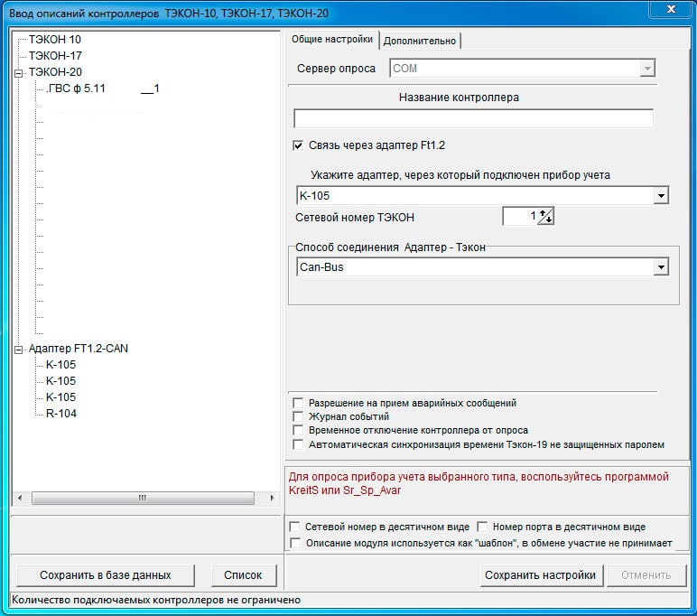Click the Сетевой номер ТЭКОН spinner arrows

(545, 217)
